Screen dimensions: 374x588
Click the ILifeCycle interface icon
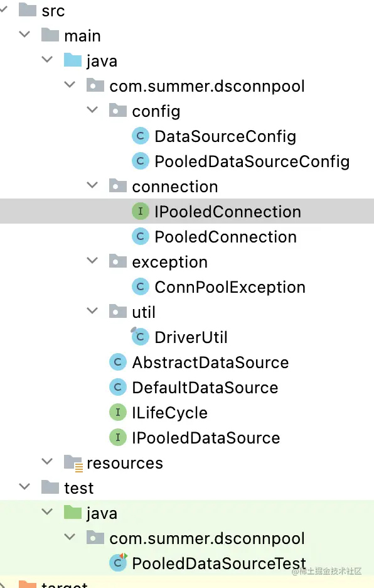pos(118,412)
